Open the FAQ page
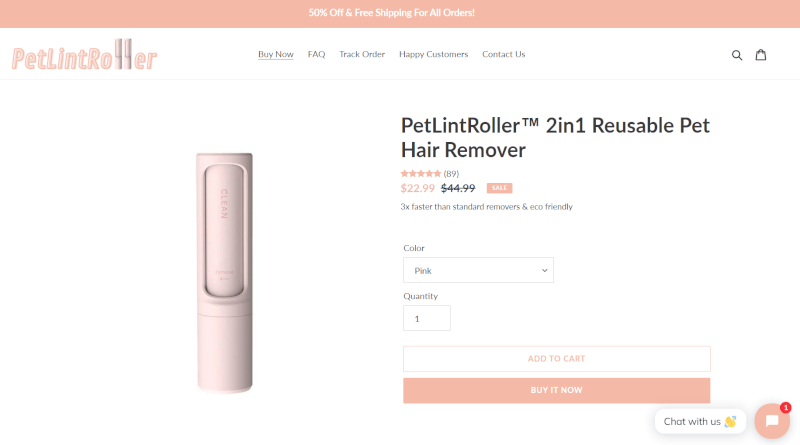The height and width of the screenshot is (445, 800). [x=316, y=54]
